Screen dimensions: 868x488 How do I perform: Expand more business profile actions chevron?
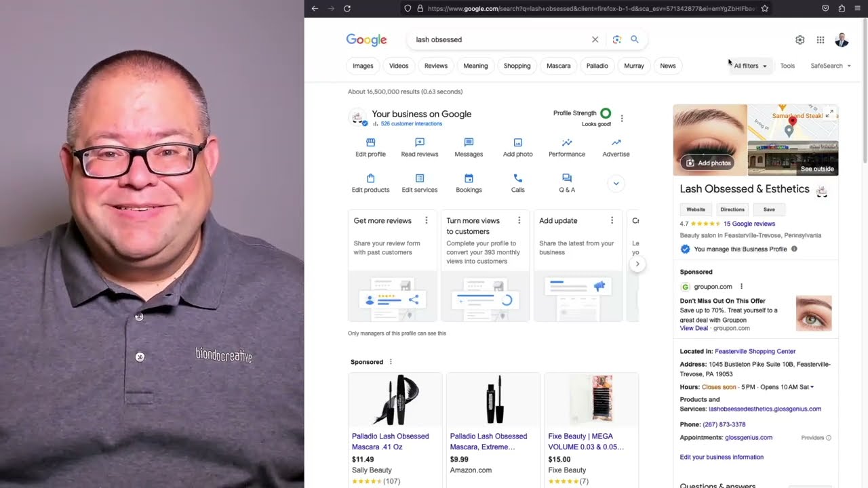(616, 183)
